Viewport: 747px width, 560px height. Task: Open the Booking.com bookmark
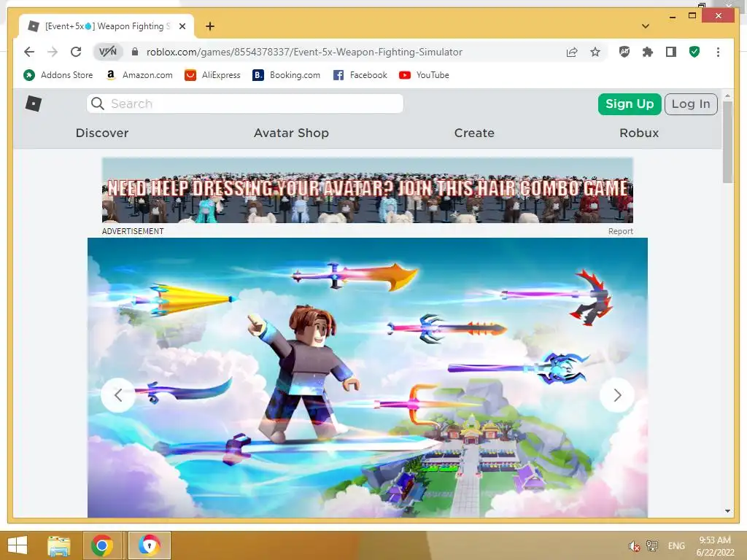pyautogui.click(x=286, y=75)
